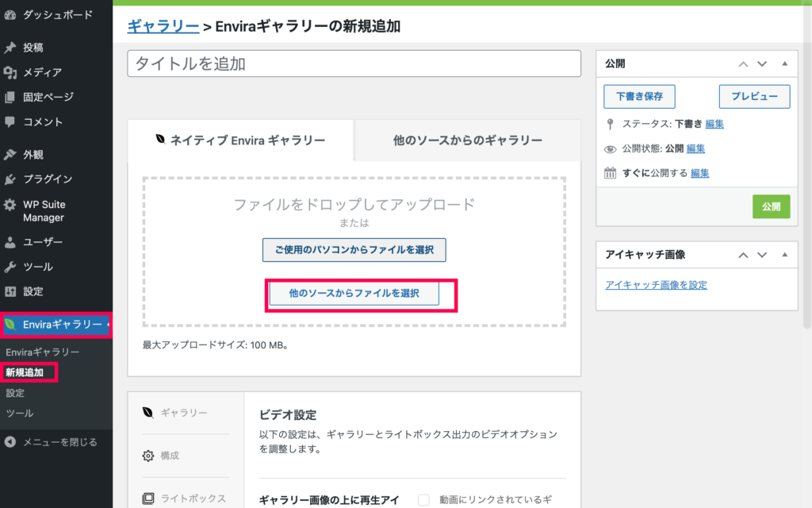
Task: Click the メニューを閉じる collapse arrow icon
Action: click(10, 442)
